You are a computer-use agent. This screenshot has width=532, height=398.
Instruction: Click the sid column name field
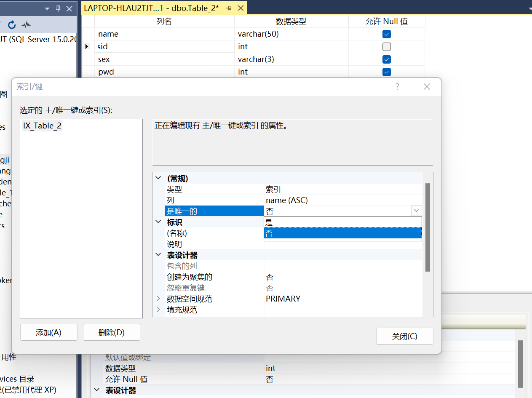(x=164, y=47)
